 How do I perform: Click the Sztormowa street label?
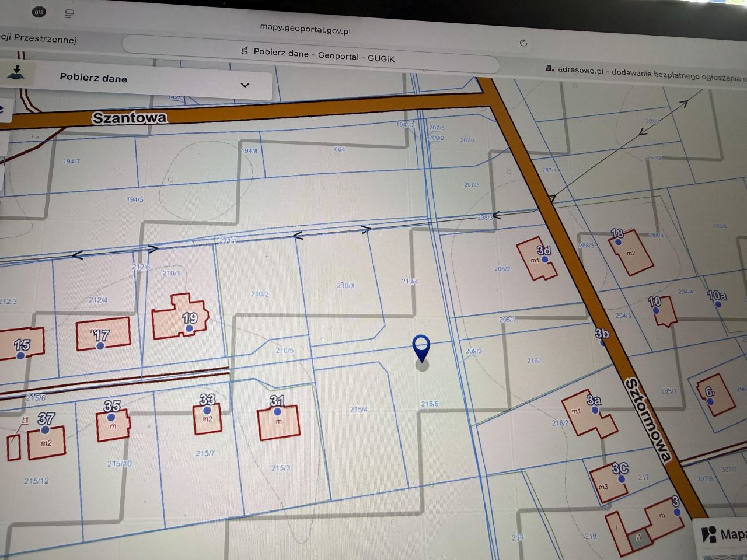pos(648,419)
